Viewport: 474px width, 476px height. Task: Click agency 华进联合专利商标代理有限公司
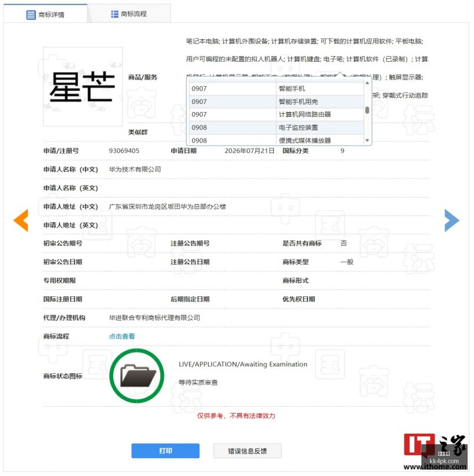point(154,318)
